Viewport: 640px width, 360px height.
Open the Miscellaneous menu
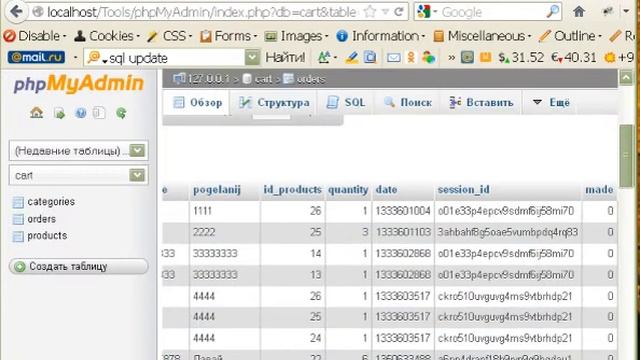tap(482, 36)
